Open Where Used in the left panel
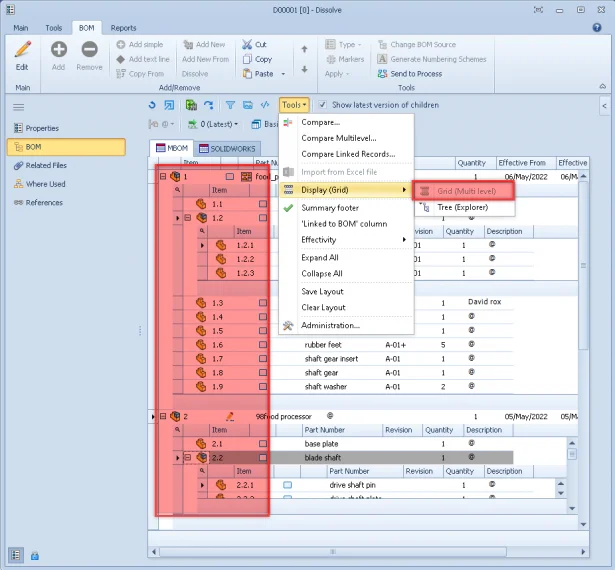 (45, 184)
